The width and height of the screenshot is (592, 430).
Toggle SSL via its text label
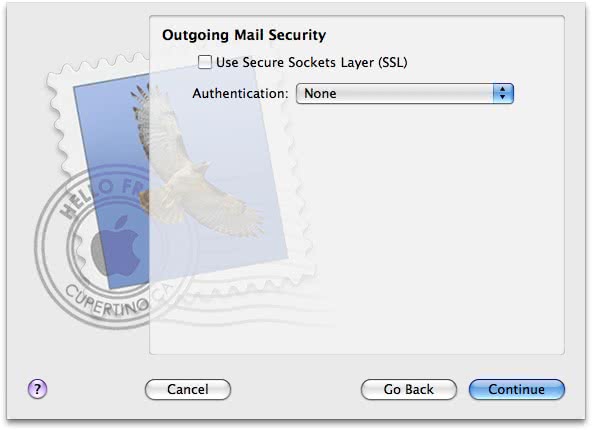tap(311, 62)
